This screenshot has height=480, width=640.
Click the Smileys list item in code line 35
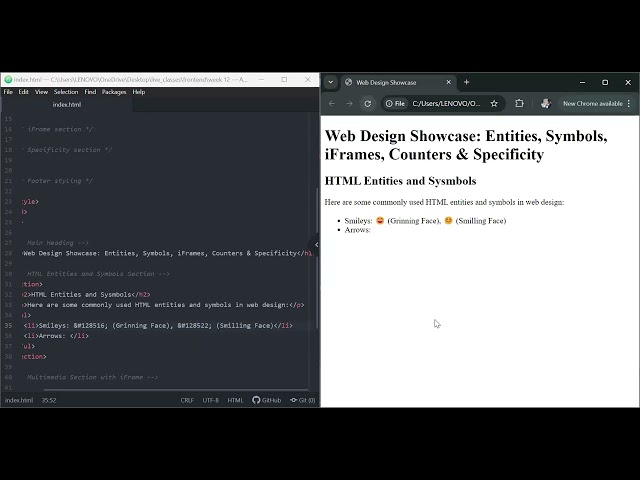(158, 325)
